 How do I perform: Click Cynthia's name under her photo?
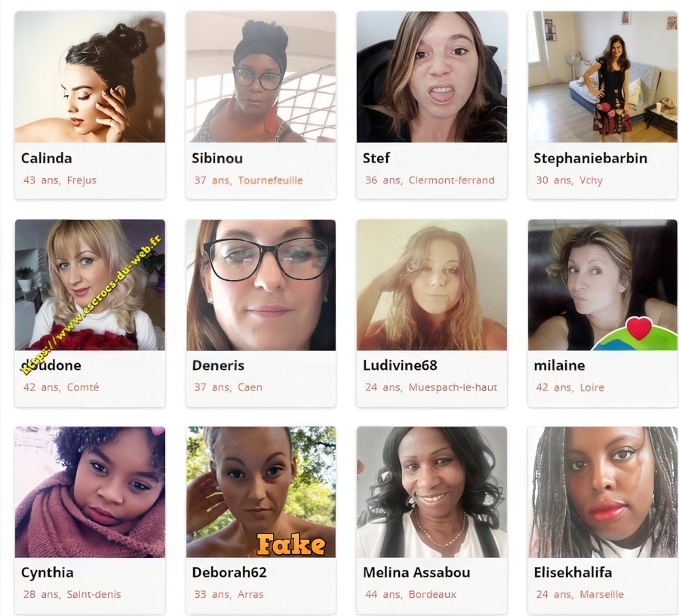click(48, 572)
